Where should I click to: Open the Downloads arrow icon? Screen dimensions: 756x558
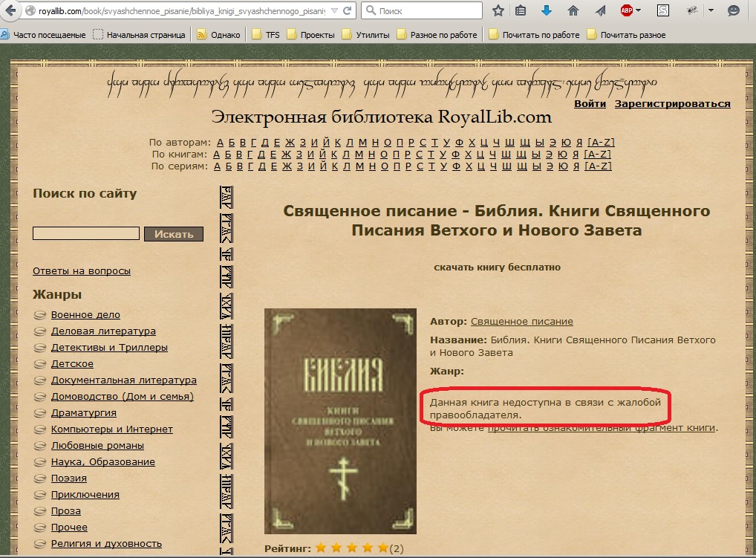pos(547,11)
